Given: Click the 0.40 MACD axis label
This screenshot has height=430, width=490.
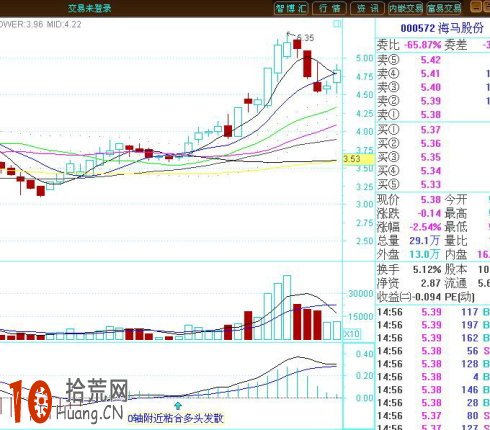Looking at the screenshot, I should coord(364,354).
